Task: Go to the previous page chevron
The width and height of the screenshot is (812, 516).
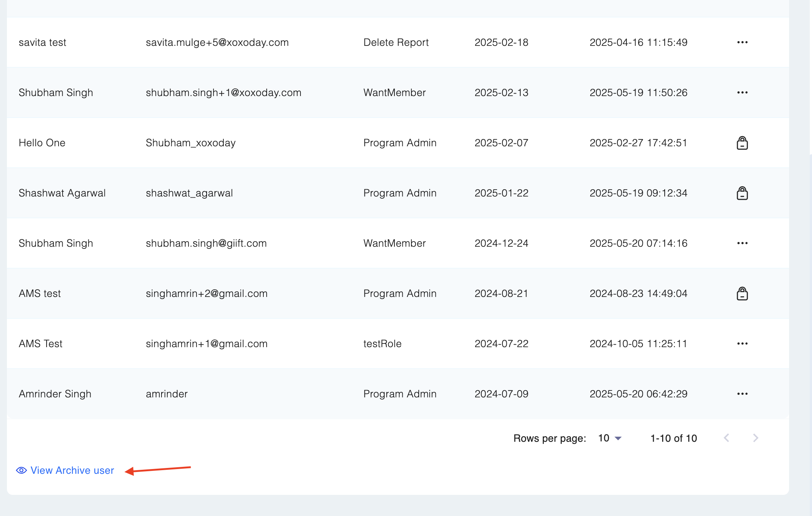Action: [x=727, y=438]
